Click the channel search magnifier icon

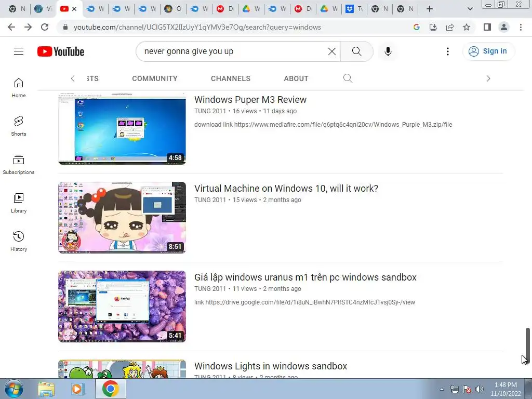click(x=348, y=78)
